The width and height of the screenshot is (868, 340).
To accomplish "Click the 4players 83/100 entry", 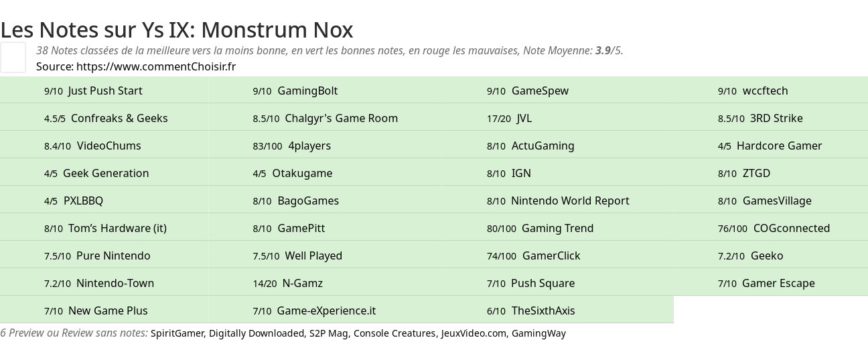I will click(309, 146).
